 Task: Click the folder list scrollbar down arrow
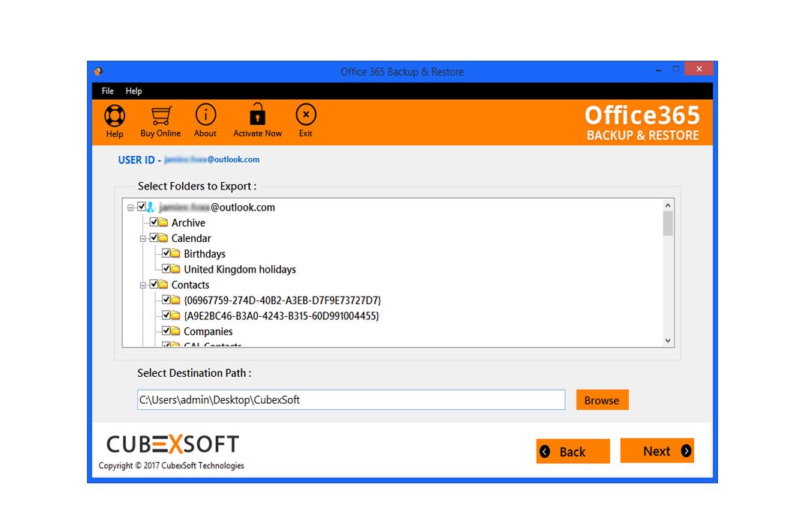(x=668, y=341)
